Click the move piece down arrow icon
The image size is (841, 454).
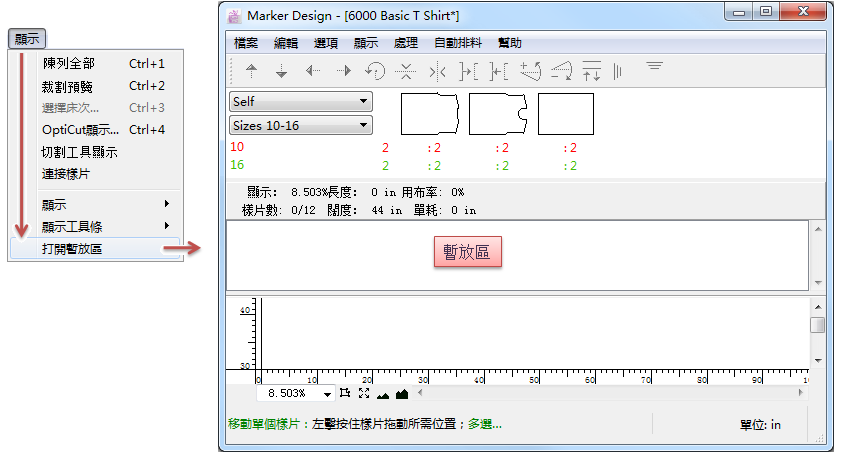coord(282,71)
